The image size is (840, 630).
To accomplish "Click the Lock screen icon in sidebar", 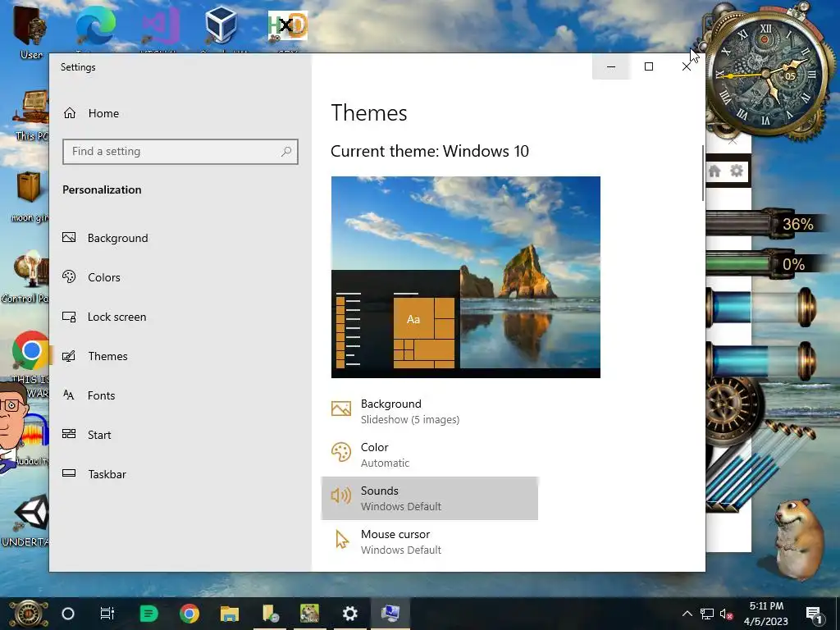I will (69, 317).
